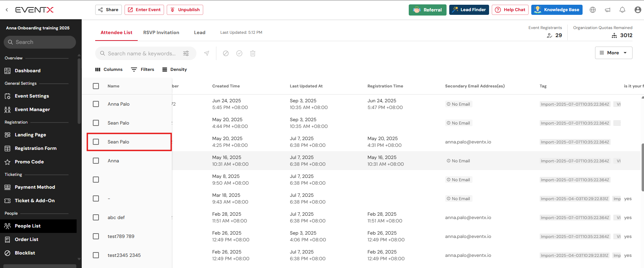Click the Enter Event button
644x268 pixels.
[x=144, y=10]
